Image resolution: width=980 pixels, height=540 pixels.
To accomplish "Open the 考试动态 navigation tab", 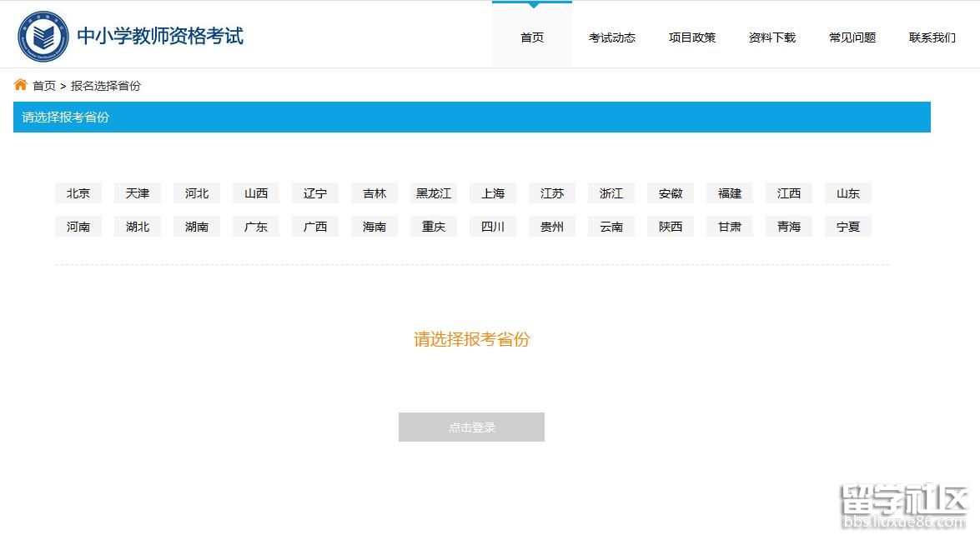I will [x=612, y=37].
